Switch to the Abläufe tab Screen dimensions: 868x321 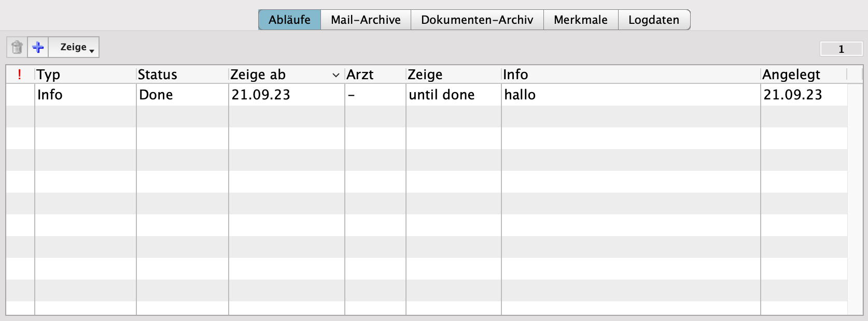click(x=289, y=20)
